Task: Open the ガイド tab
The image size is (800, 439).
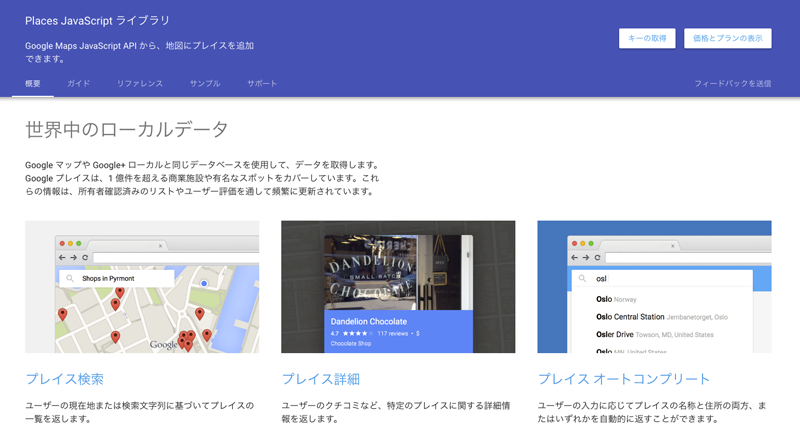Action: (x=79, y=83)
